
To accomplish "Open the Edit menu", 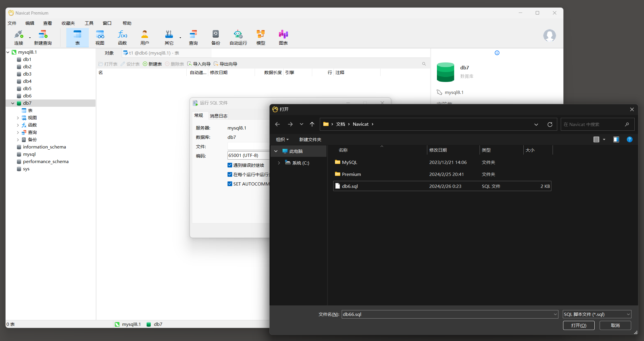I will [30, 23].
